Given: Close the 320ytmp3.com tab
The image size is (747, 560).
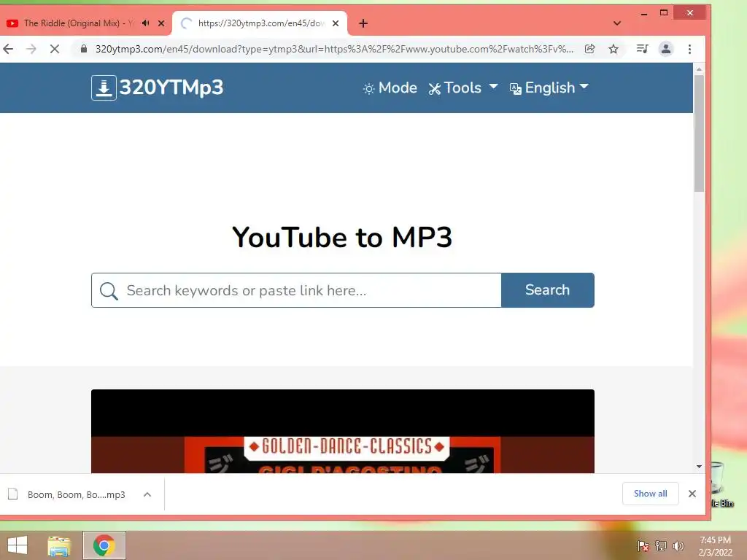Looking at the screenshot, I should pos(336,23).
